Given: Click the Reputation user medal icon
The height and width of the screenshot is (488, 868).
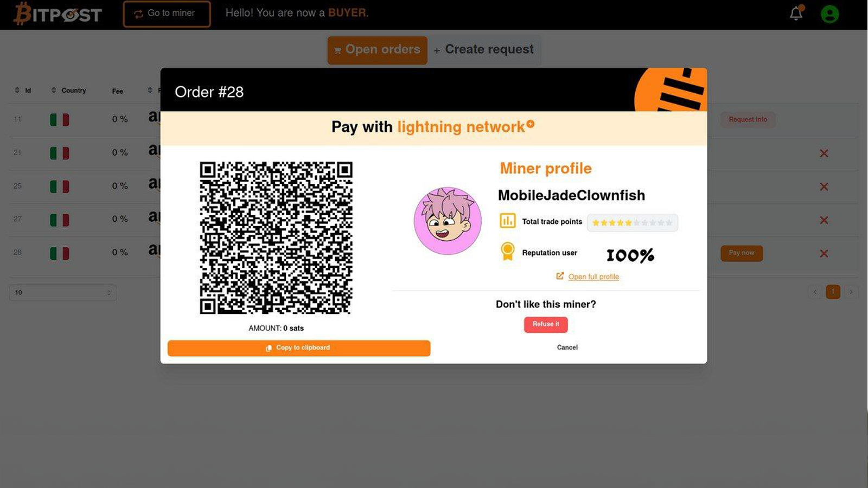Looking at the screenshot, I should tap(508, 252).
